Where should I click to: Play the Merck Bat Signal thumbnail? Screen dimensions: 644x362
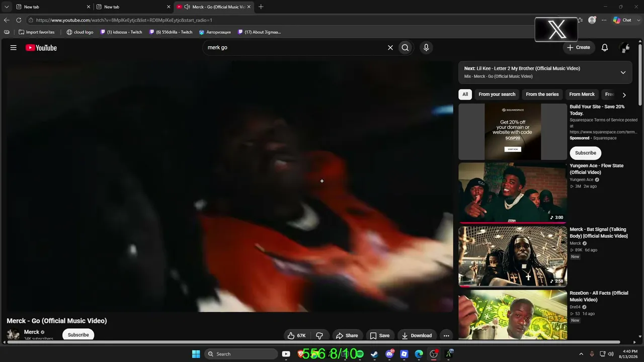(513, 256)
